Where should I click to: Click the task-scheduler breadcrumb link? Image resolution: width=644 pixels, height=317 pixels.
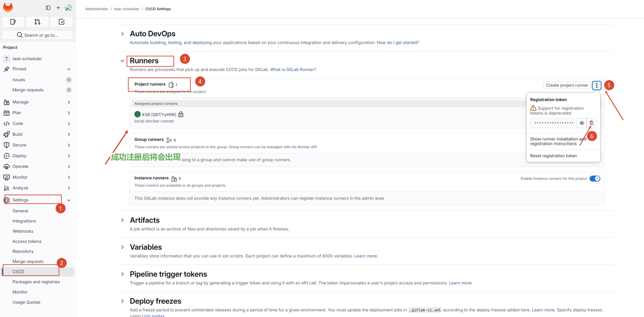(127, 9)
